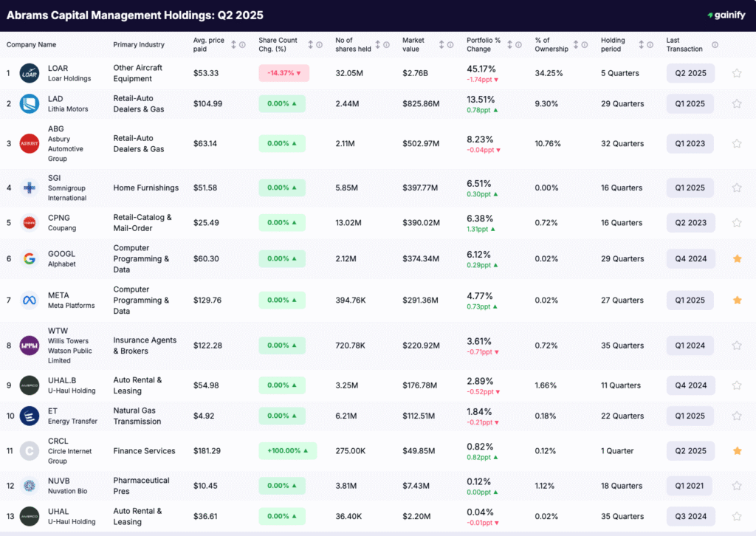Screen dimensions: 756x536
Task: Click the Circle Internet Group logo
Action: tap(30, 451)
